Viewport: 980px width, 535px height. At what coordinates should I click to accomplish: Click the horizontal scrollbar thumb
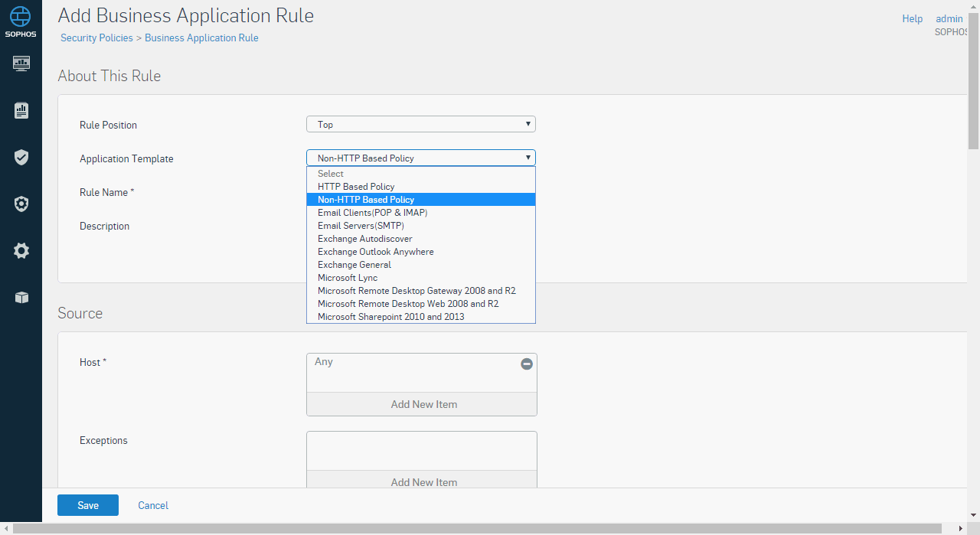coord(477,529)
